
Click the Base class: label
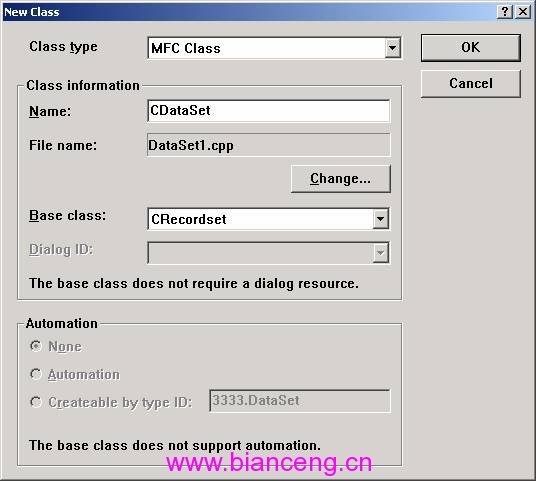pos(68,216)
